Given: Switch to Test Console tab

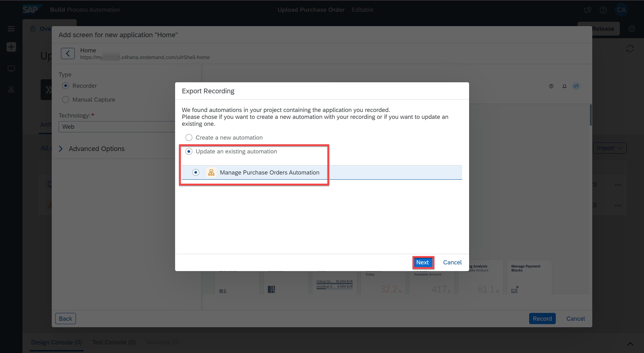Looking at the screenshot, I should click(114, 342).
